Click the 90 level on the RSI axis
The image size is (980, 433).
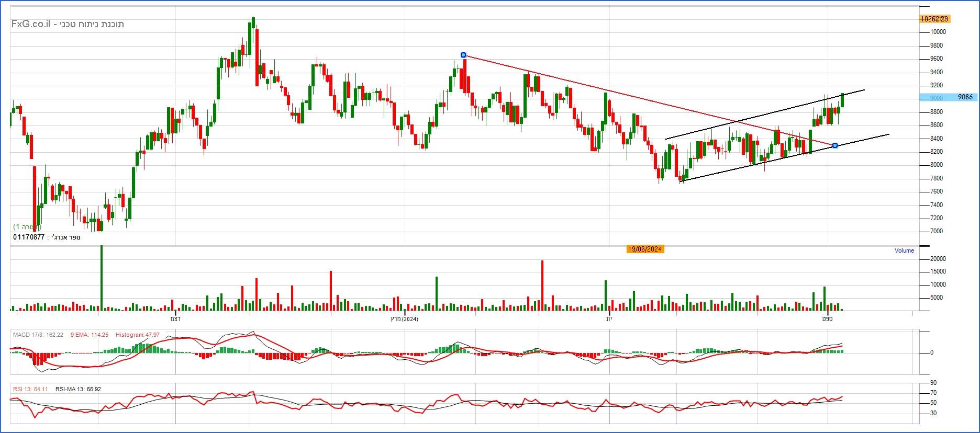pos(933,383)
